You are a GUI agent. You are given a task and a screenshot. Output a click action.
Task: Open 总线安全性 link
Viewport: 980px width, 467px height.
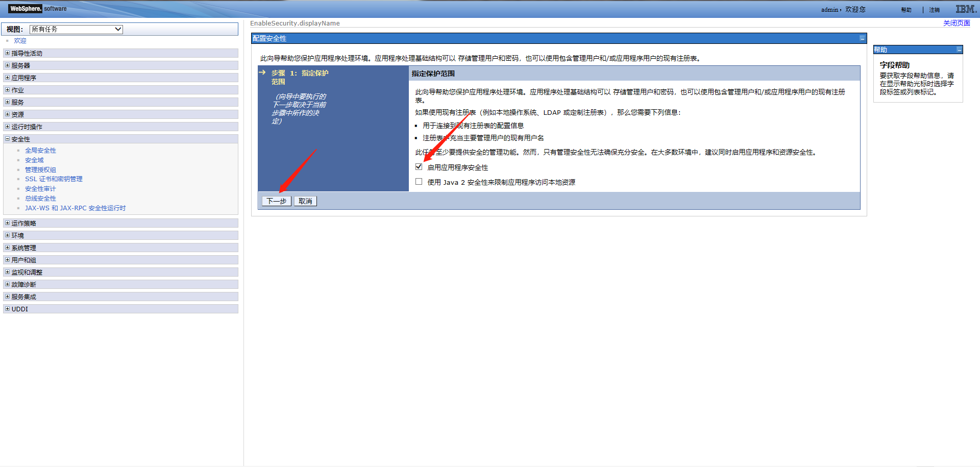[x=40, y=199]
